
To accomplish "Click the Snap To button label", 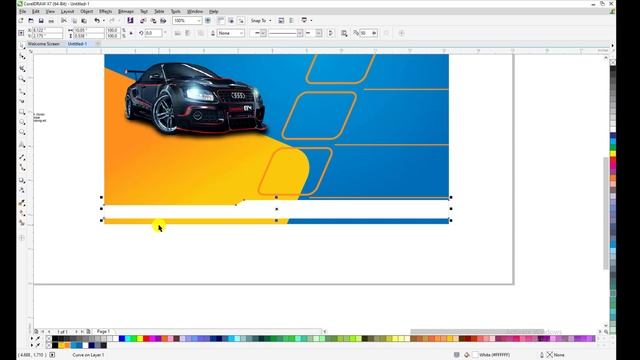I will 258,20.
